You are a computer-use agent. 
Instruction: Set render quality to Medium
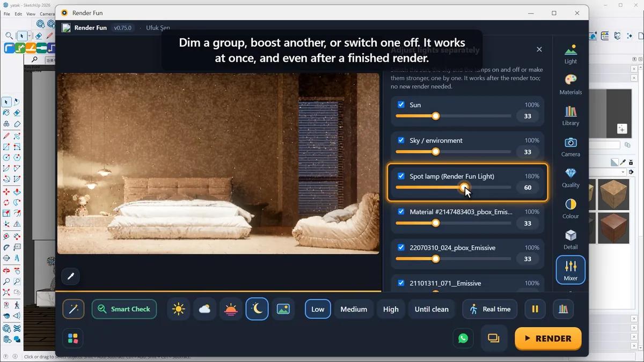point(354,309)
